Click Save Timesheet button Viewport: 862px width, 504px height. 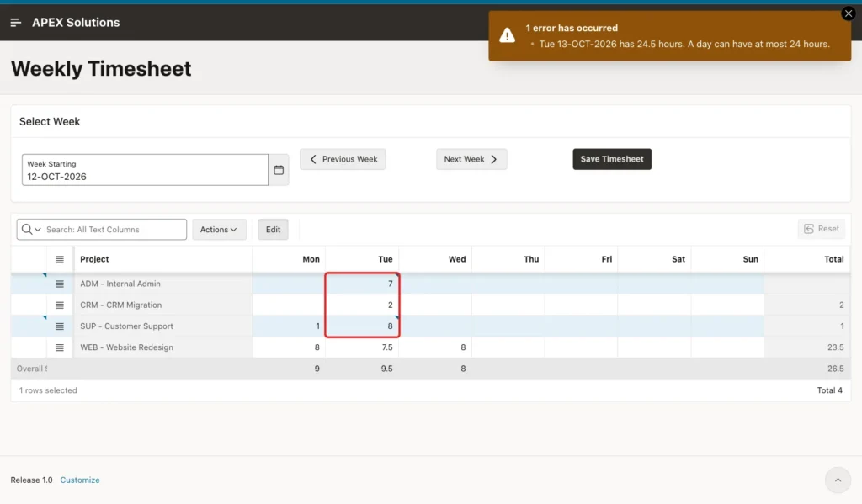[x=612, y=159]
